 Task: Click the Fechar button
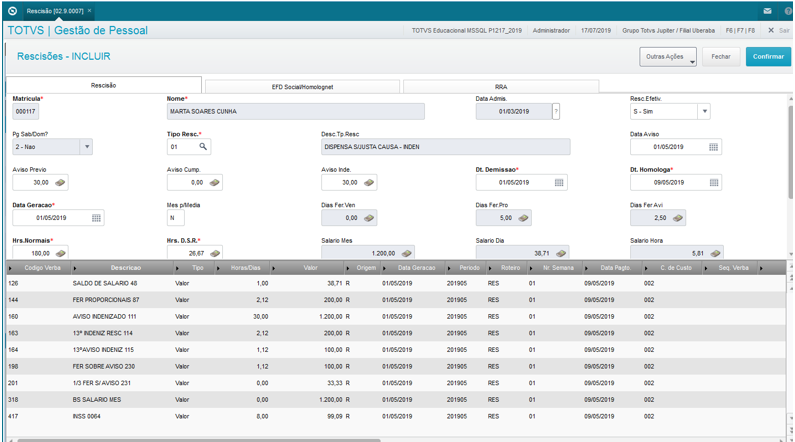(x=721, y=57)
